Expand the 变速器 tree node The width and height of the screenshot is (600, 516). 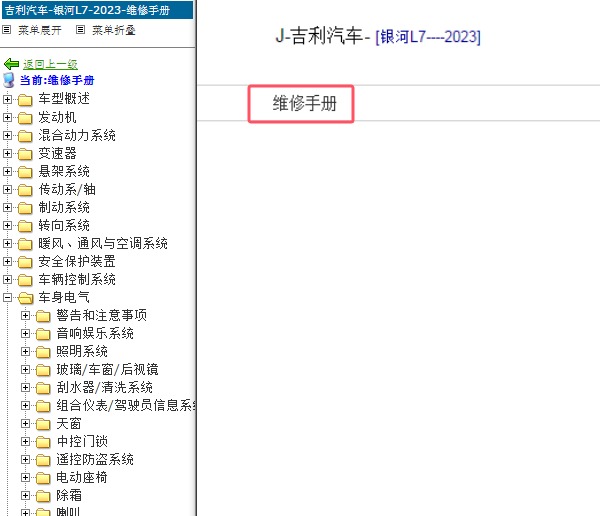7,153
